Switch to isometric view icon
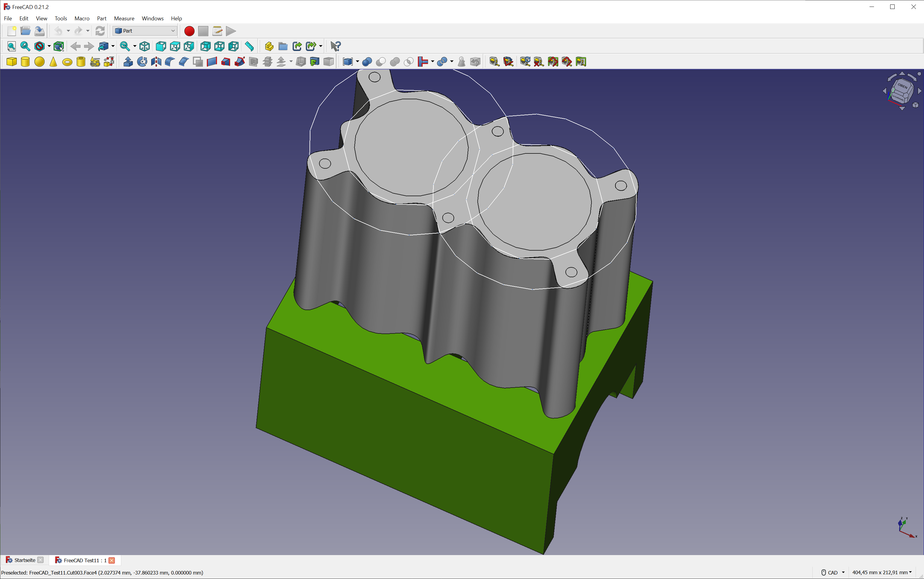Viewport: 924px width, 579px height. tap(145, 46)
